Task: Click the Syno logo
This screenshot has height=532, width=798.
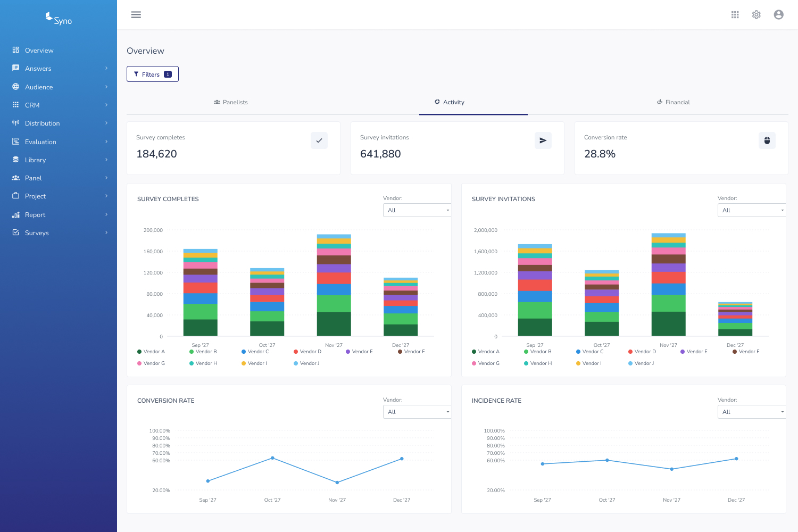Action: [x=59, y=19]
